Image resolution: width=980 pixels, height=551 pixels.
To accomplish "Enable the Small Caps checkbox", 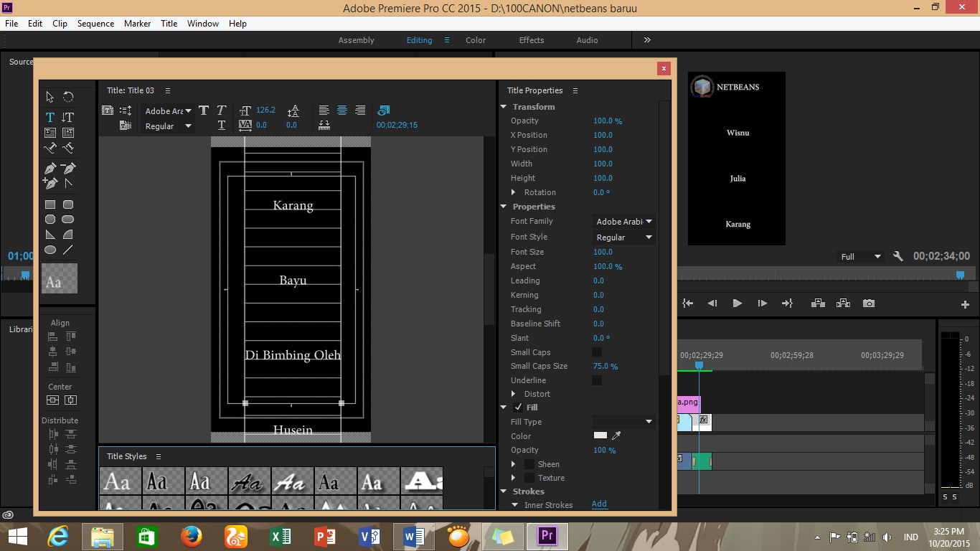I will (x=596, y=352).
